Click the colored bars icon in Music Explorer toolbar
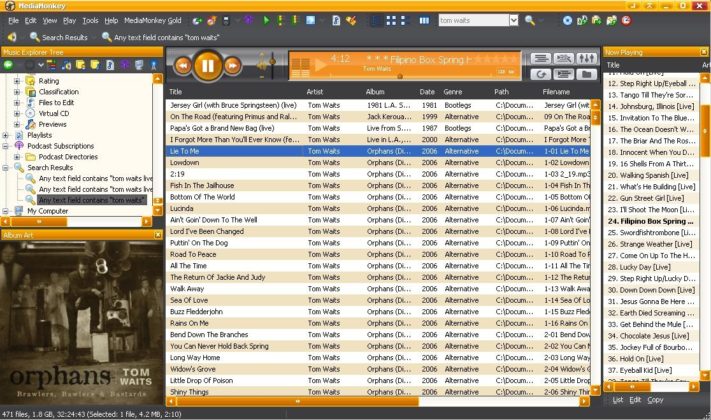 [51, 65]
